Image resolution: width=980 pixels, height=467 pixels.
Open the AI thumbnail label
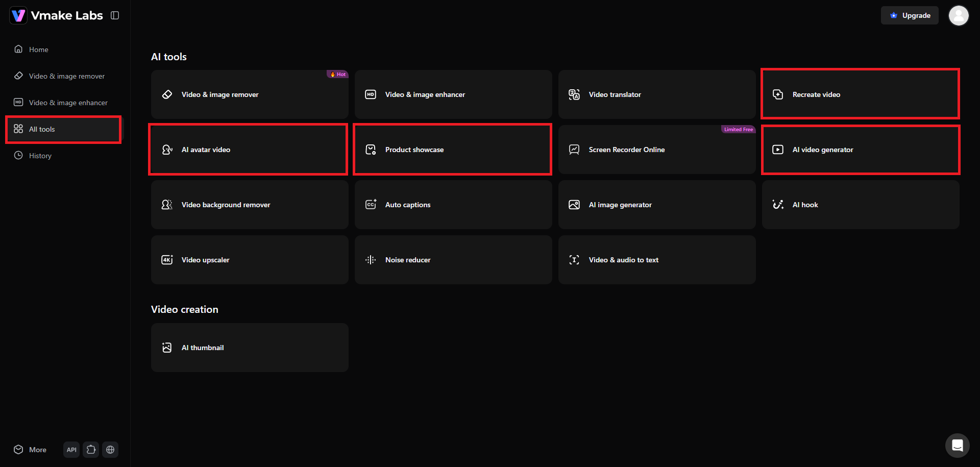click(x=203, y=348)
